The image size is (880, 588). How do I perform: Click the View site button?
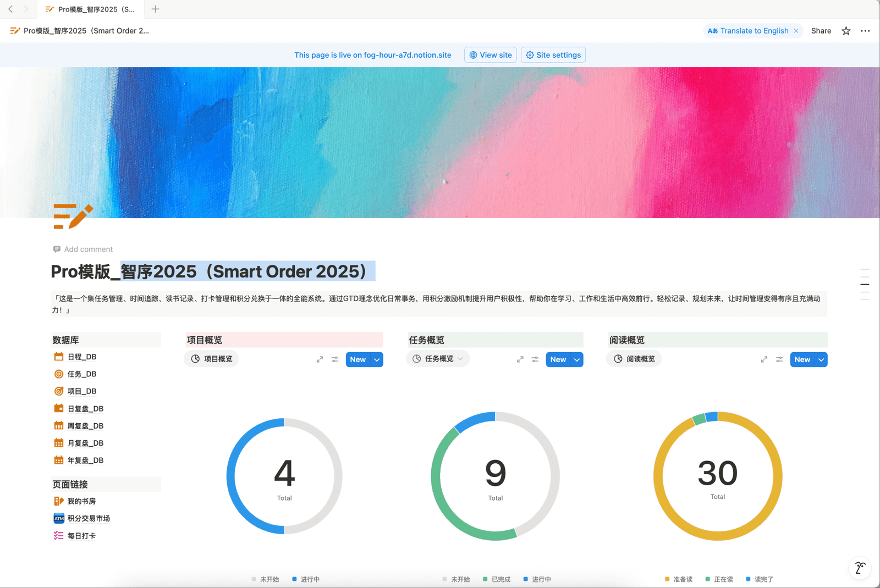click(490, 55)
